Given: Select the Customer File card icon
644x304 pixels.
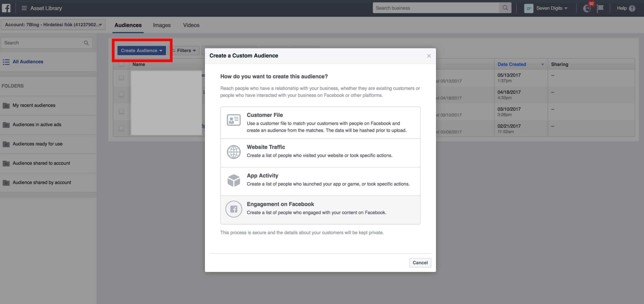Looking at the screenshot, I should point(233,120).
